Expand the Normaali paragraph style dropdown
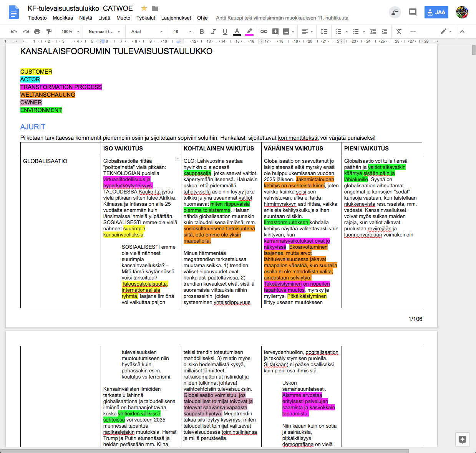This screenshot has height=453, width=476. (x=104, y=31)
